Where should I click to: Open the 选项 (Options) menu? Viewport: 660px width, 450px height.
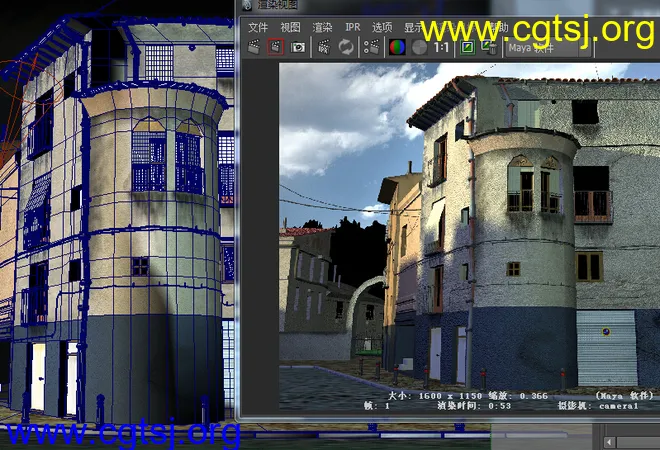(x=382, y=28)
